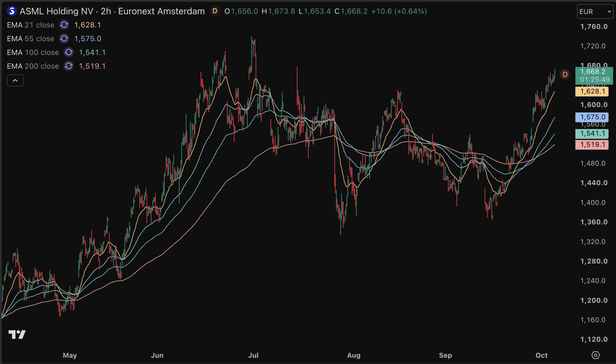Click the refresh icon next to EMA 100

(69, 52)
